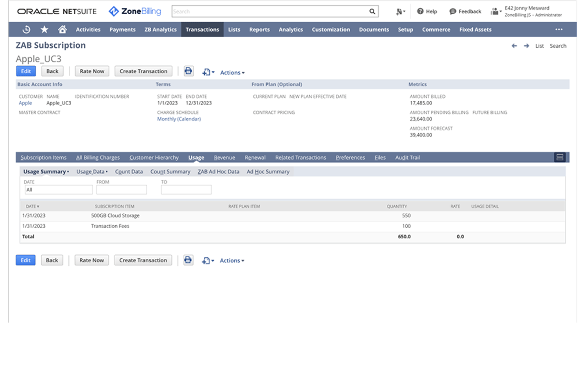This screenshot has height=371, width=588.
Task: Open the Monthly (Calendar) charge schedule link
Action: [x=179, y=119]
